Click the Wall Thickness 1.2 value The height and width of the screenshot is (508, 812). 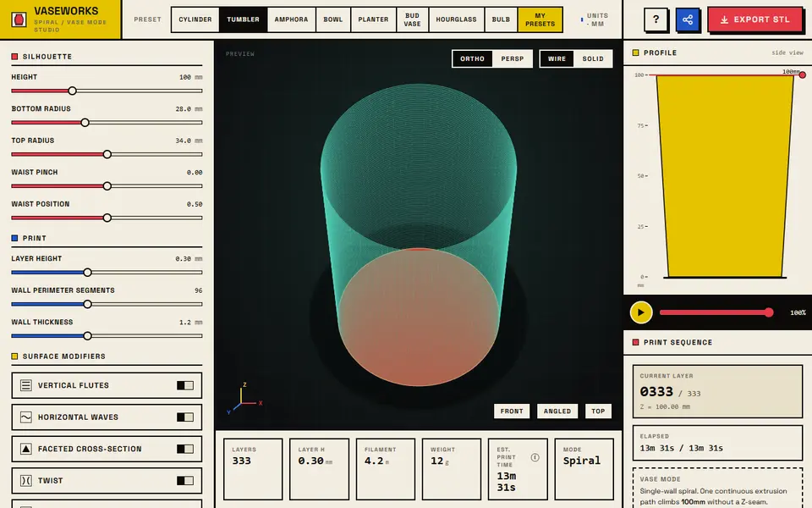coord(190,323)
